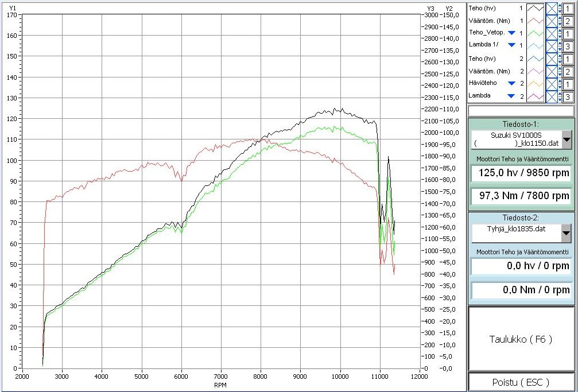Expand the Teho_Vetop. dropdown arrow
Screen dimensions: 578x392
point(511,33)
